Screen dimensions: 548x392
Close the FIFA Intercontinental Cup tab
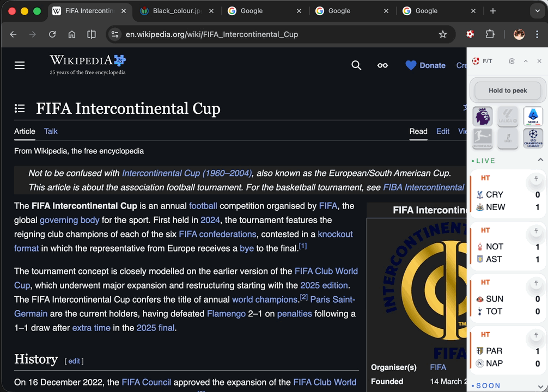click(124, 11)
